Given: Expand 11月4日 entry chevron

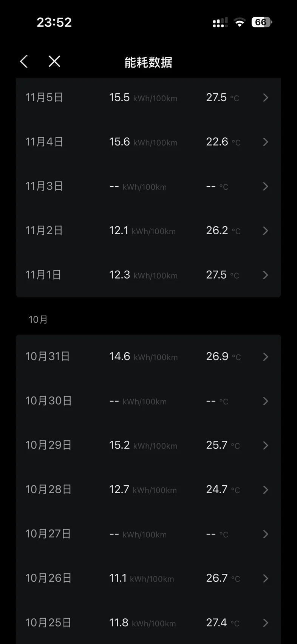Looking at the screenshot, I should tap(265, 142).
